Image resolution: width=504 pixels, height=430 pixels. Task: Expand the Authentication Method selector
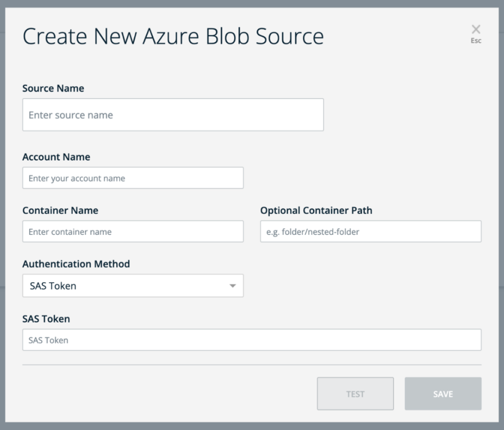tap(133, 285)
